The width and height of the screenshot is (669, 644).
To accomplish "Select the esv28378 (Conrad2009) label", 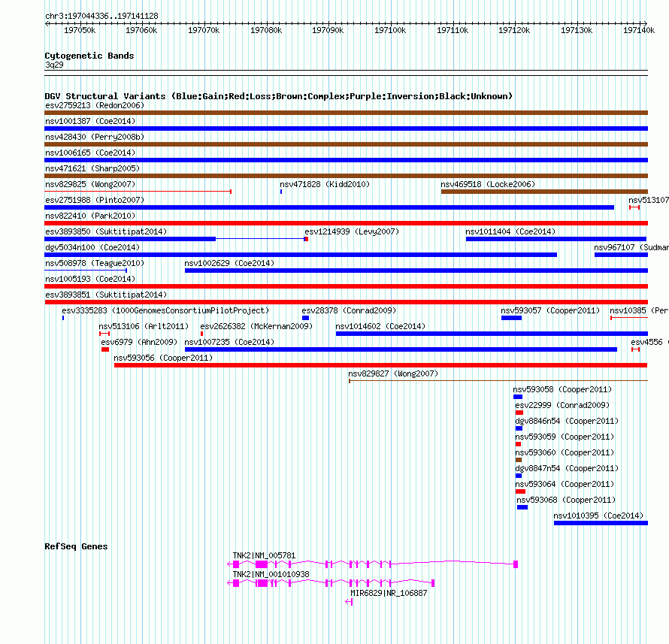I will tap(349, 310).
